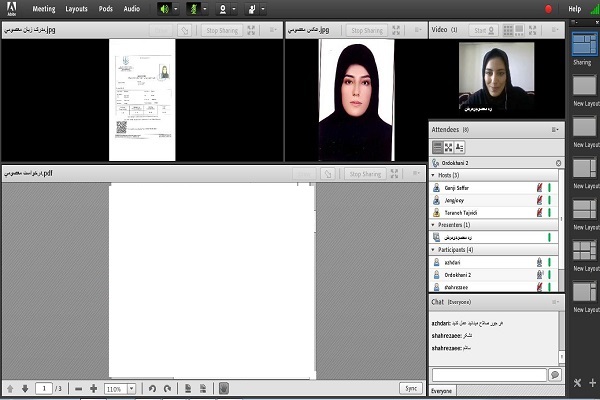The image size is (600, 400).
Task: Open the Help menu
Action: click(x=574, y=9)
